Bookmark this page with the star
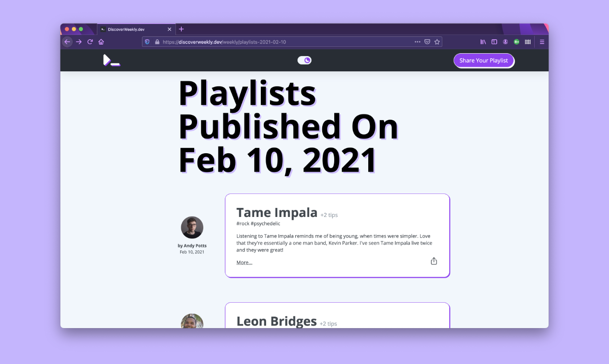609x364 pixels. click(437, 42)
